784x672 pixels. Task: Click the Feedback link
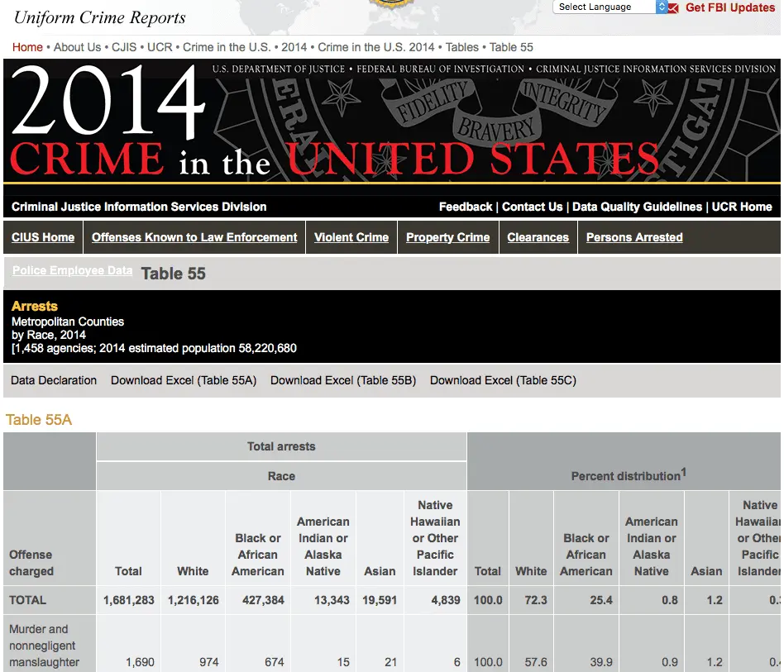[466, 207]
